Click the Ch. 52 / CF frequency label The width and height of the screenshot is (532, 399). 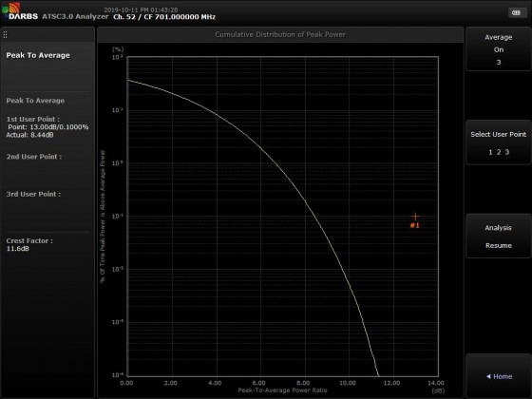click(164, 17)
